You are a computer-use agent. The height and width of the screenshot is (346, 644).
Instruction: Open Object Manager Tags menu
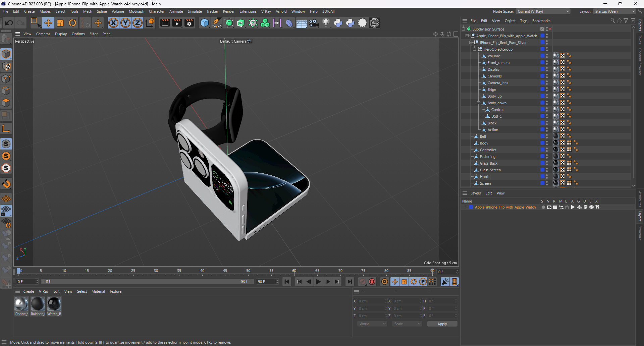pos(524,21)
